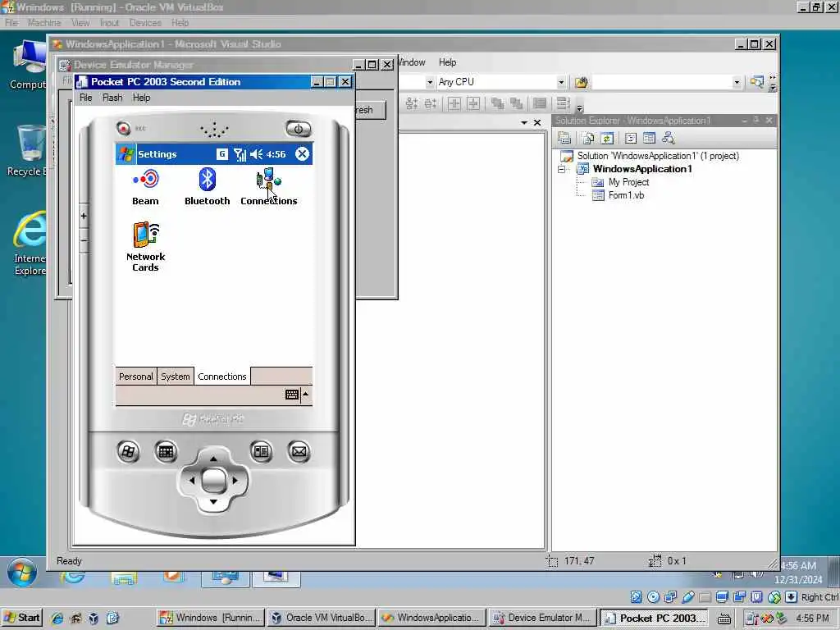Push the hardware Start menu button
The image size is (840, 630).
(x=128, y=452)
